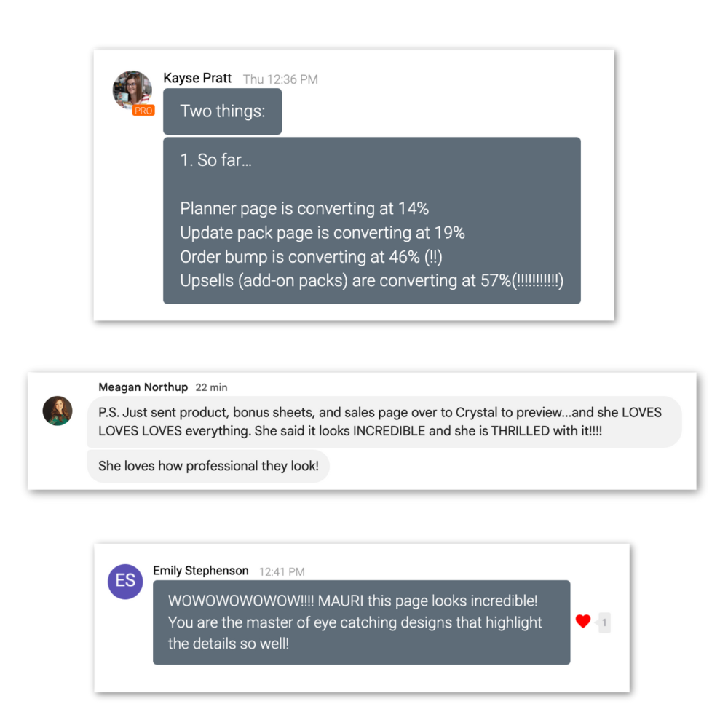
Task: Click the 22 min timestamp
Action: [211, 387]
